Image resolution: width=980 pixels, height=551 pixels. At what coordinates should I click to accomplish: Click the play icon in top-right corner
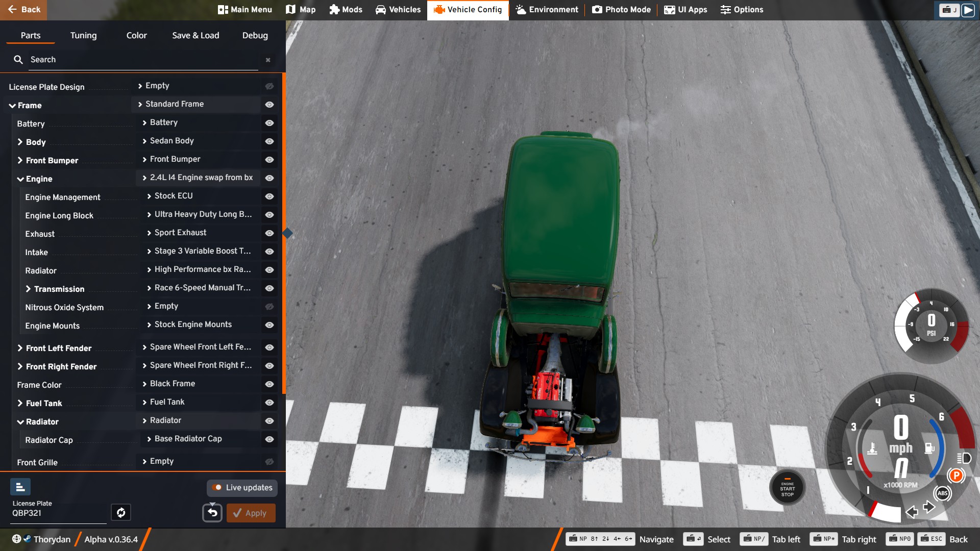tap(968, 10)
